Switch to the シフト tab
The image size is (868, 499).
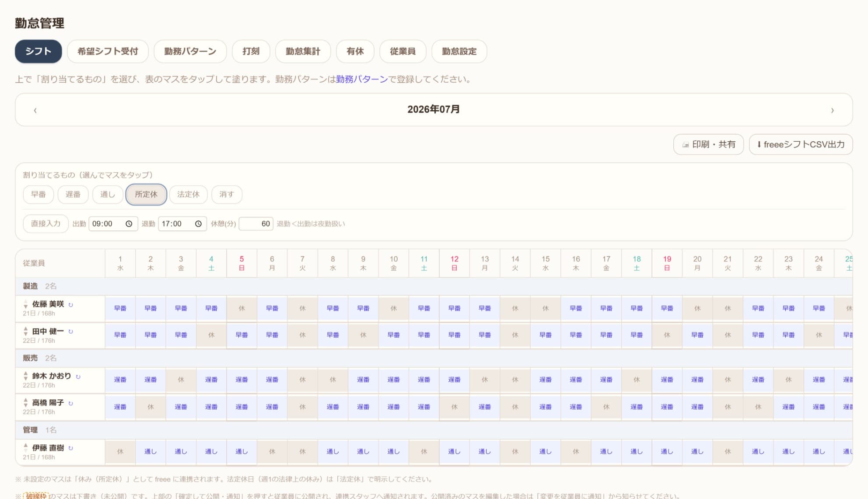[38, 51]
